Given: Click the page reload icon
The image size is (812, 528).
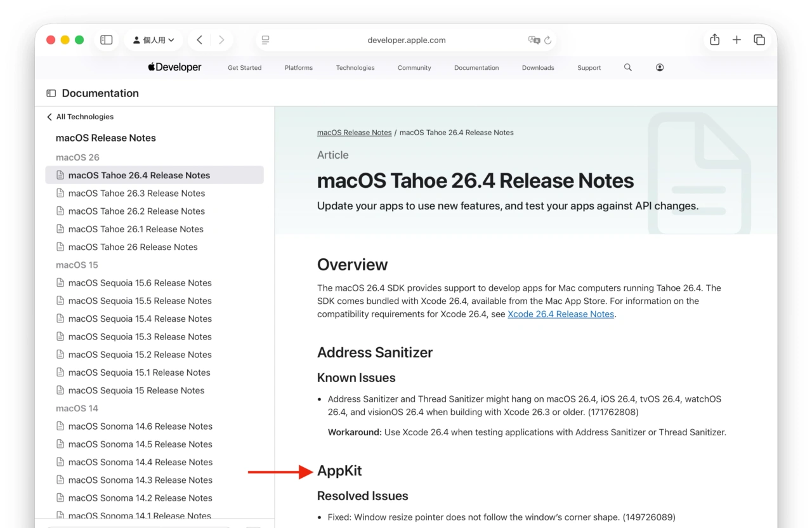Looking at the screenshot, I should pyautogui.click(x=548, y=40).
